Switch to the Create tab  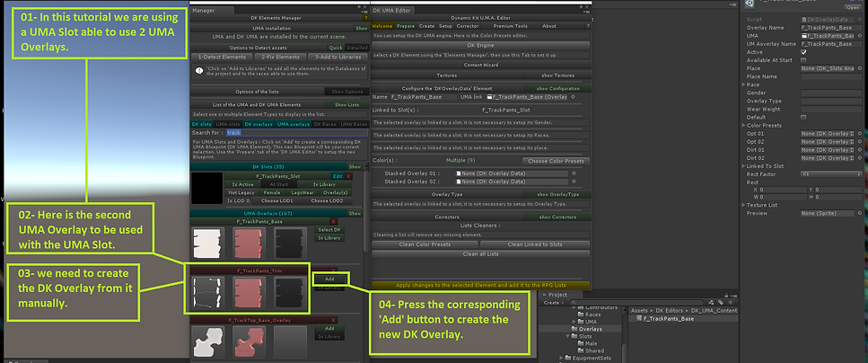(426, 26)
